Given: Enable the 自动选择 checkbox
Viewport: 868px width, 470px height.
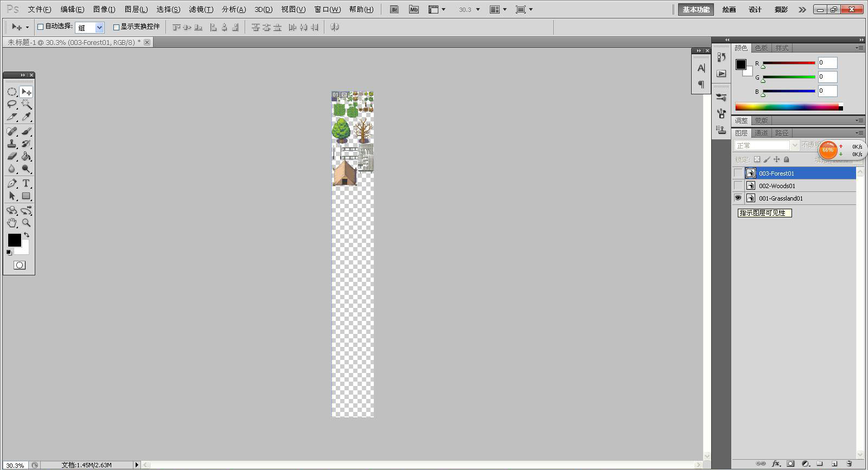Looking at the screenshot, I should [x=40, y=27].
